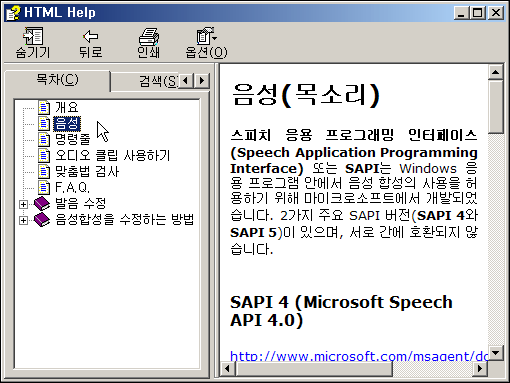Open the 오디오 클립 사용하기 topic
This screenshot has width=510, height=383.
pos(112,155)
